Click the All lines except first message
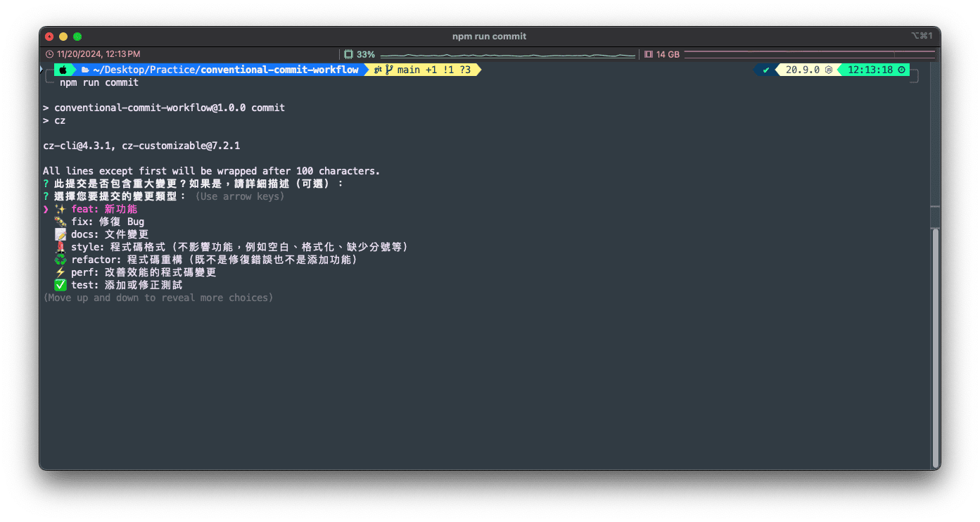Viewport: 980px width, 522px height. coord(212,171)
